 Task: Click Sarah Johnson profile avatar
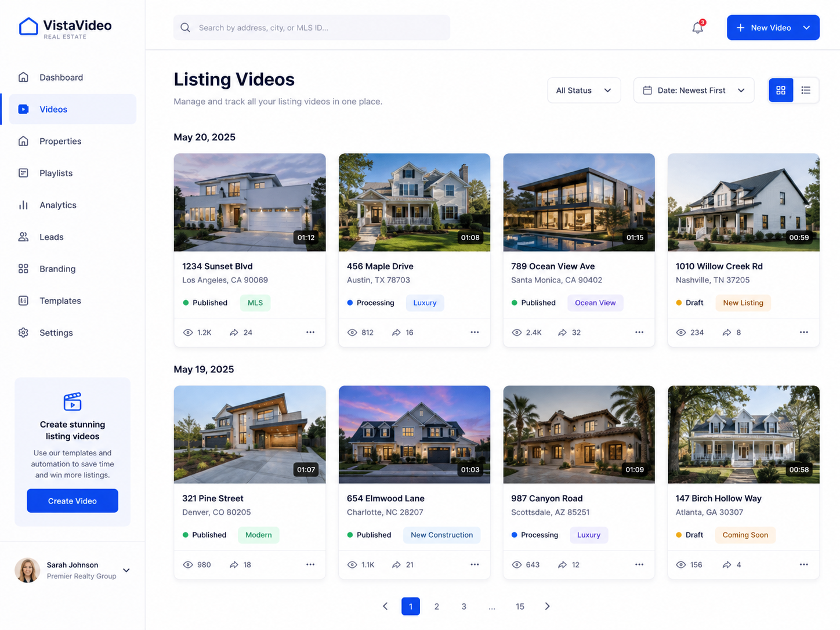(x=27, y=570)
